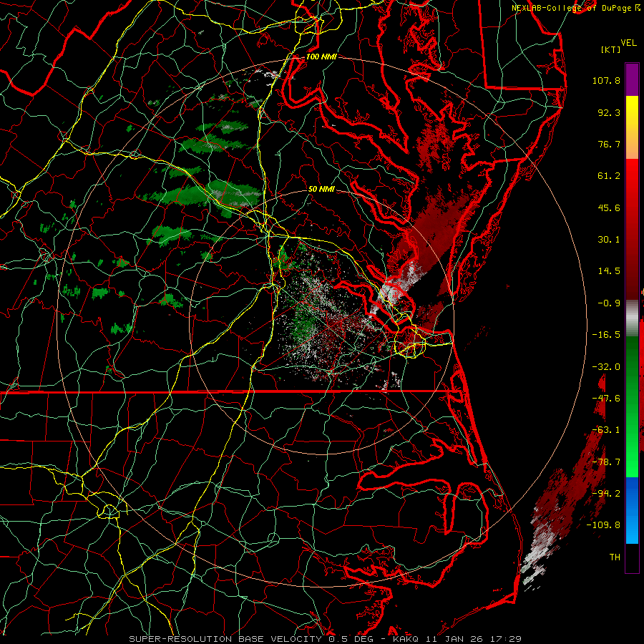Select the -32.0 scale value
This screenshot has height=644, width=644.
[x=606, y=367]
